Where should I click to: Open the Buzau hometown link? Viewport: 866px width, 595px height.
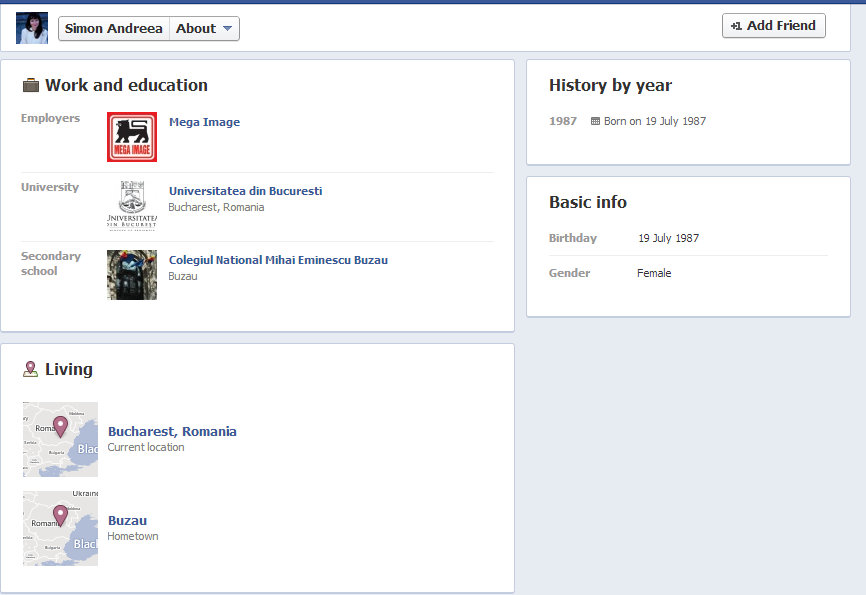click(127, 520)
